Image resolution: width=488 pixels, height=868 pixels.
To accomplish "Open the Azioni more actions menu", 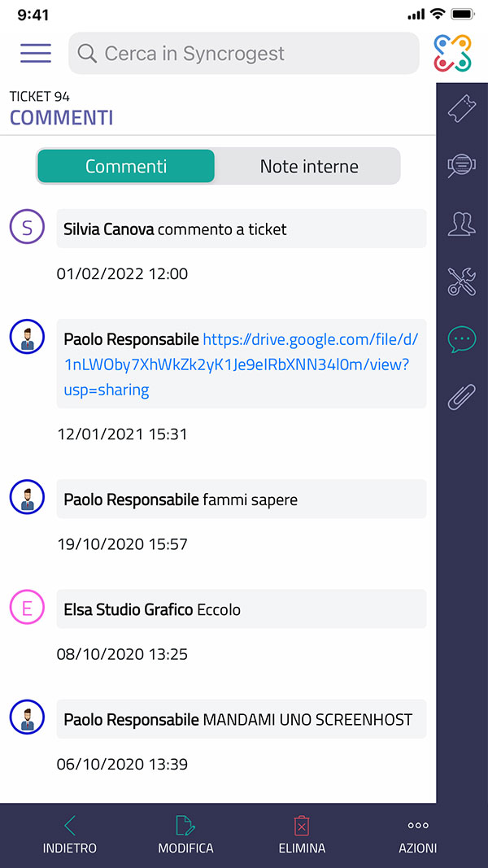I will (x=417, y=835).
